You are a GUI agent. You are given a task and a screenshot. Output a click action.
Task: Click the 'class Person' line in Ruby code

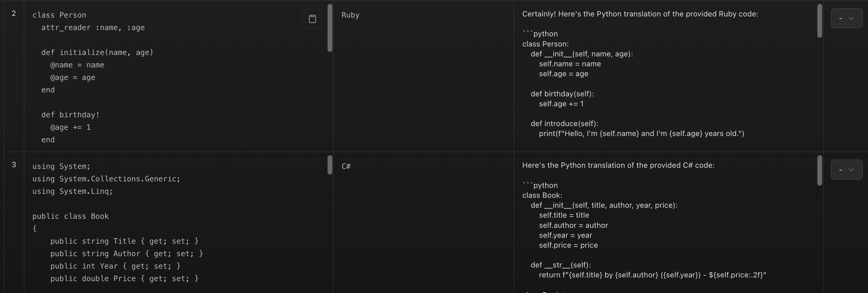[x=59, y=15]
